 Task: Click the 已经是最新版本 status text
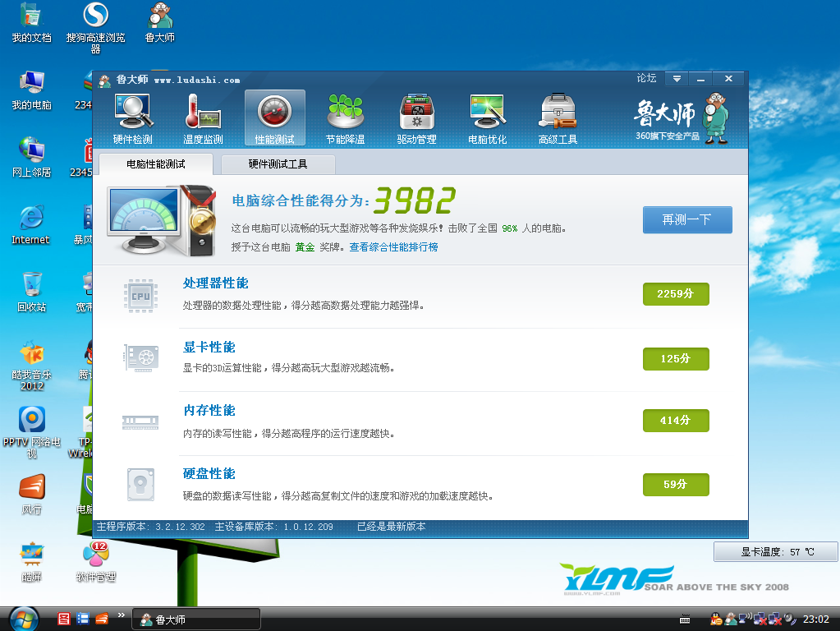pyautogui.click(x=392, y=527)
